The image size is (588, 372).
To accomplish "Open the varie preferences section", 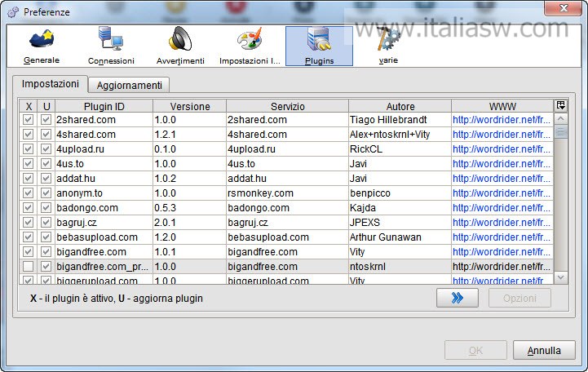I will 388,46.
